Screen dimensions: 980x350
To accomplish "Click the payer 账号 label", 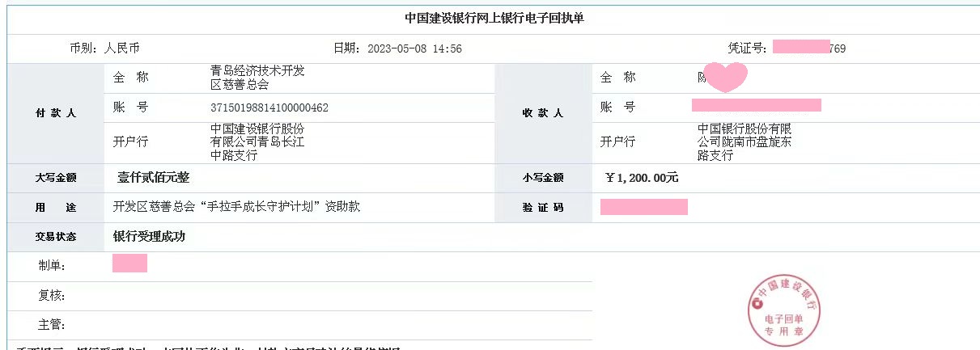I will (130, 108).
